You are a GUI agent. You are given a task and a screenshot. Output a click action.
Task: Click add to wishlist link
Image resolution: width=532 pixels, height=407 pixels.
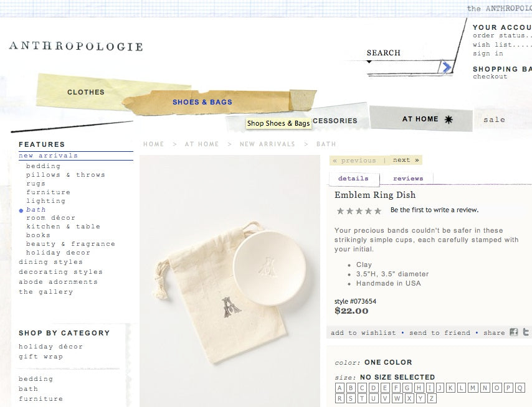363,333
